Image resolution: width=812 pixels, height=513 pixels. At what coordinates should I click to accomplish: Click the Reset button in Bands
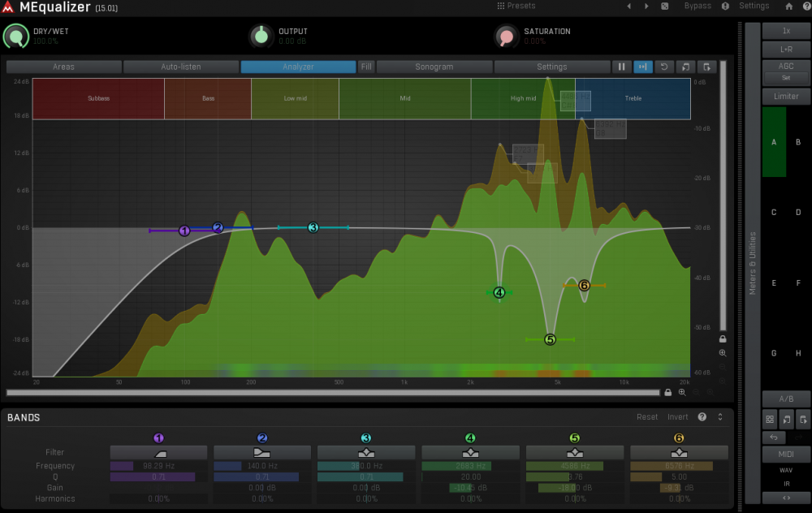pos(647,416)
